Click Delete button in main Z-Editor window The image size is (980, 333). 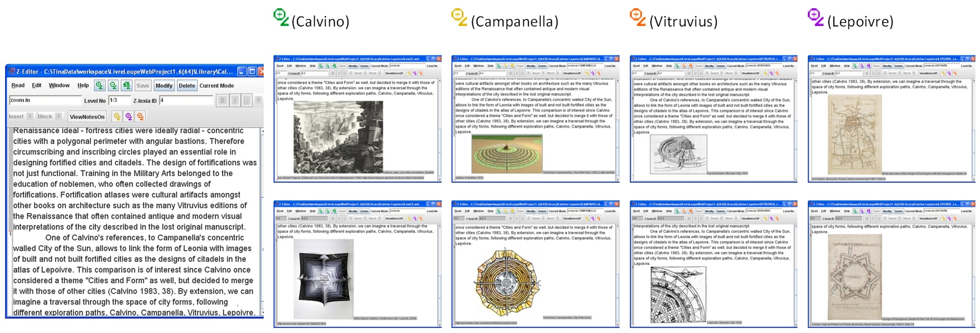click(x=186, y=85)
